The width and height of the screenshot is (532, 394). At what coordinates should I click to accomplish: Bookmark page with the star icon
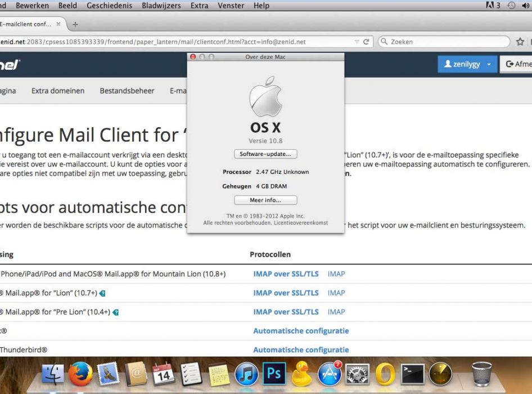click(x=520, y=42)
